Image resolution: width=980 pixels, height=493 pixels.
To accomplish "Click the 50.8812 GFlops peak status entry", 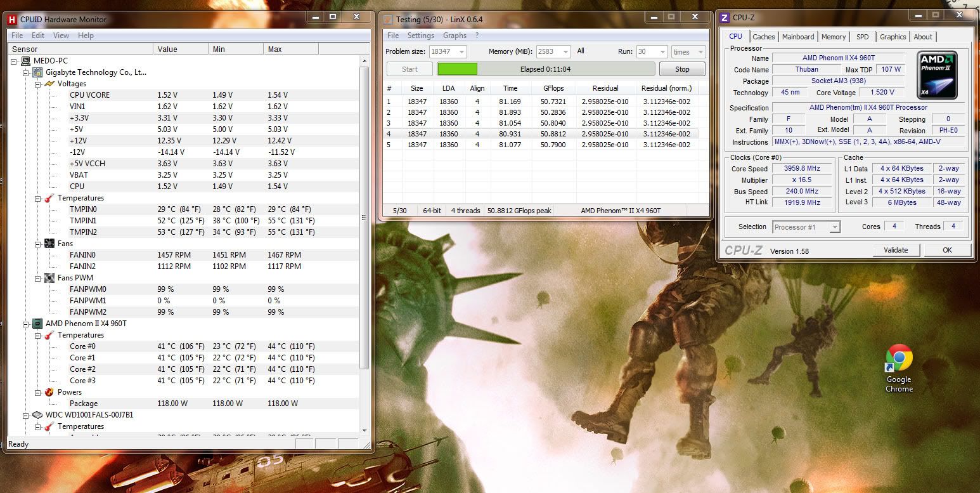I will click(519, 211).
